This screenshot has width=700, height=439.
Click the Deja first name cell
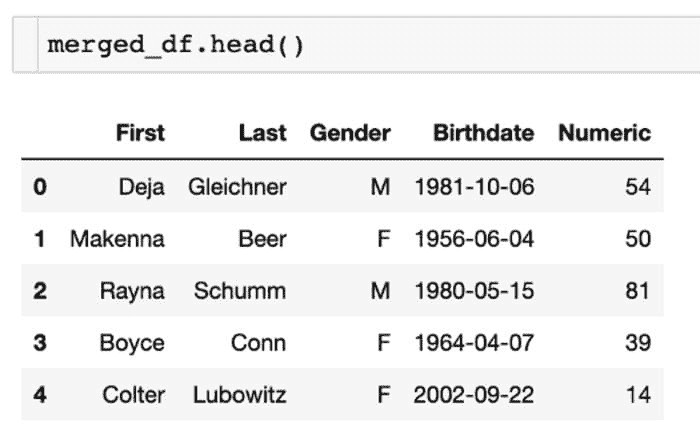(141, 187)
